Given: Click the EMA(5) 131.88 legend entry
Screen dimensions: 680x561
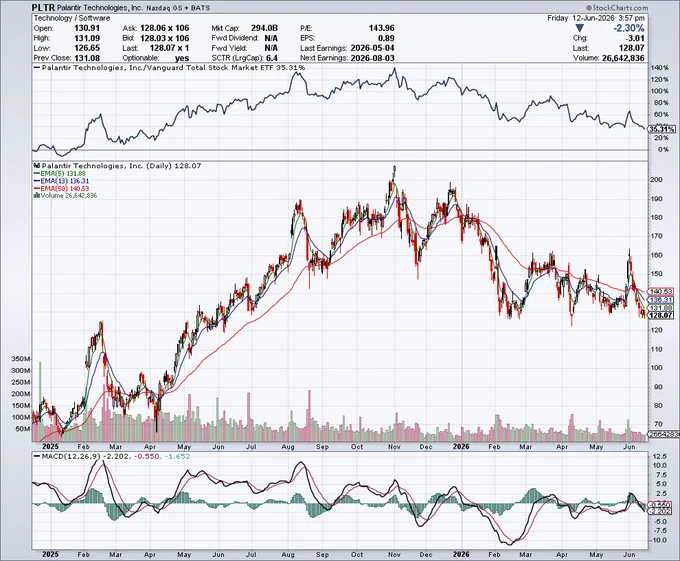Looking at the screenshot, I should point(60,173).
